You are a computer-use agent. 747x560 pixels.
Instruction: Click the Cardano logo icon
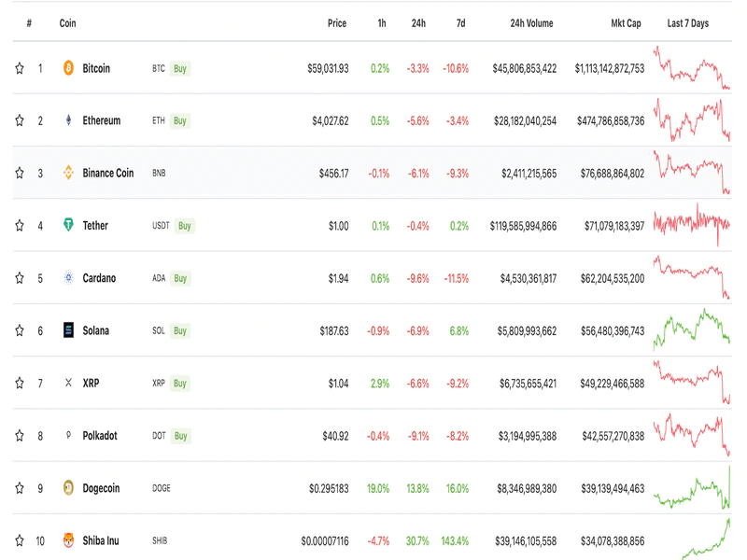click(x=68, y=278)
